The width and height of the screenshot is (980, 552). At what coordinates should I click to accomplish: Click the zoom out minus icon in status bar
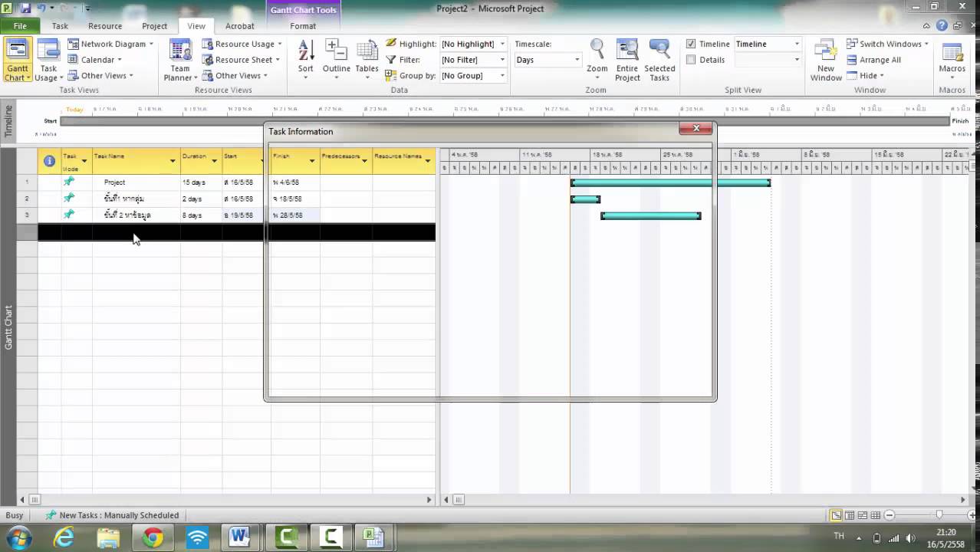(889, 515)
